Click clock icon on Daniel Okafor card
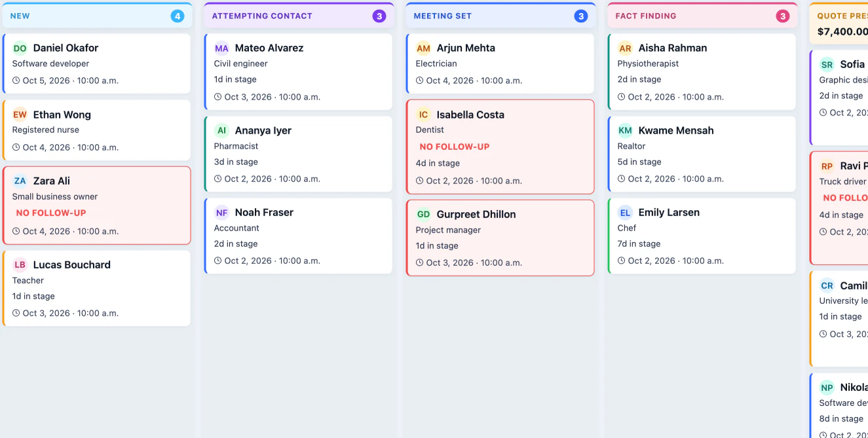The width and height of the screenshot is (868, 438). pos(16,81)
